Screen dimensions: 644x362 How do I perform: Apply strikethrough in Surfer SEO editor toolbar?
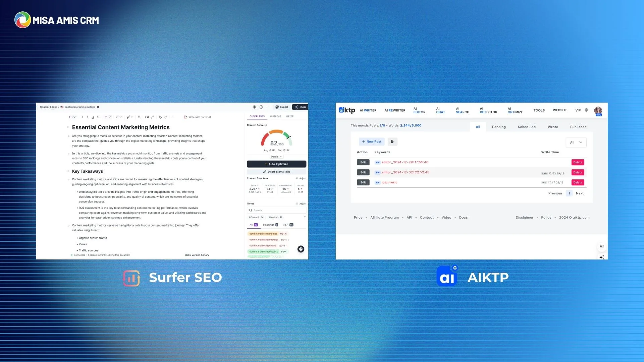(98, 117)
